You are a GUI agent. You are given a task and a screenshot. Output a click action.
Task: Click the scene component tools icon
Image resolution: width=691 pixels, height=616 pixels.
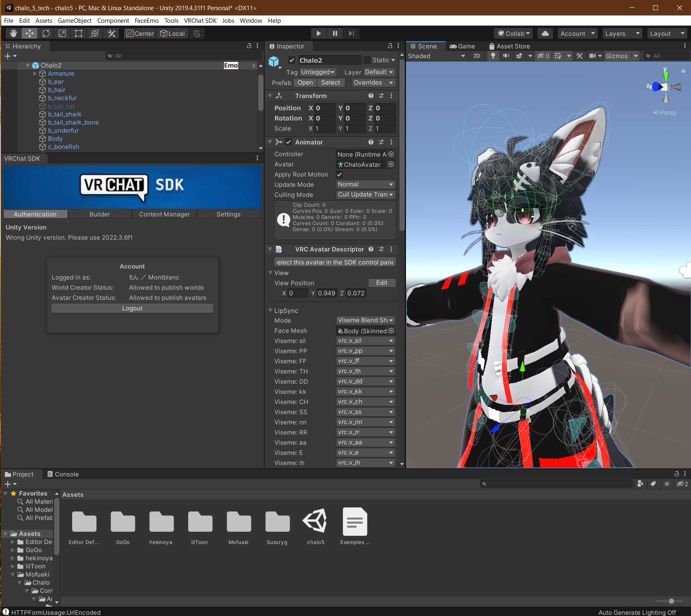click(579, 56)
